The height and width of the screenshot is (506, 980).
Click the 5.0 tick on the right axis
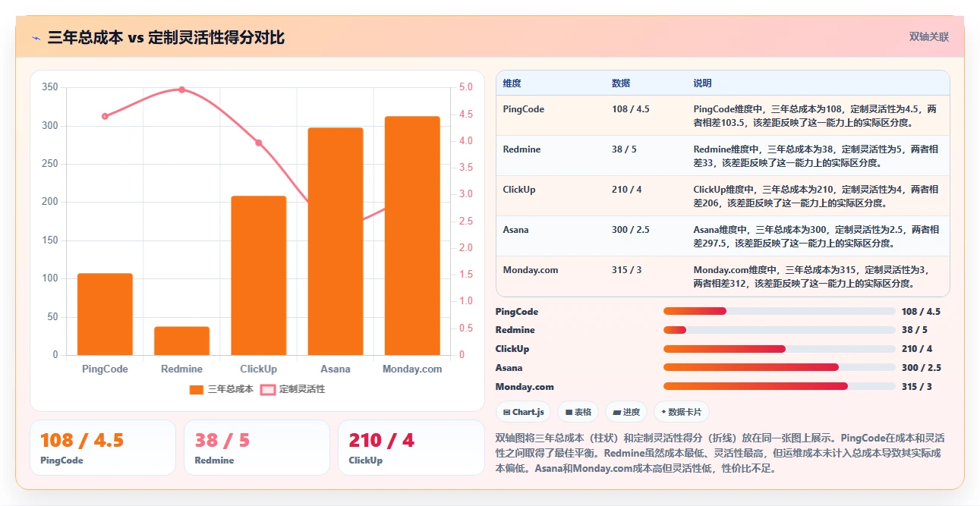click(466, 87)
